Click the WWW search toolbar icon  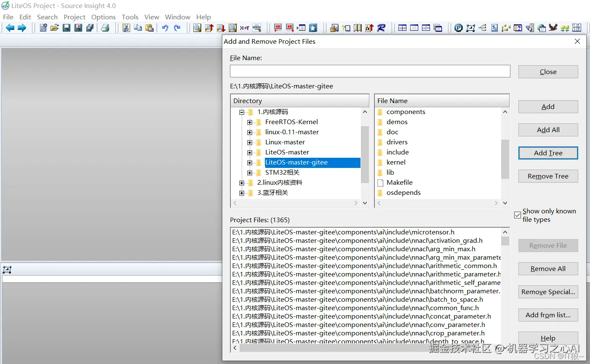(x=256, y=28)
